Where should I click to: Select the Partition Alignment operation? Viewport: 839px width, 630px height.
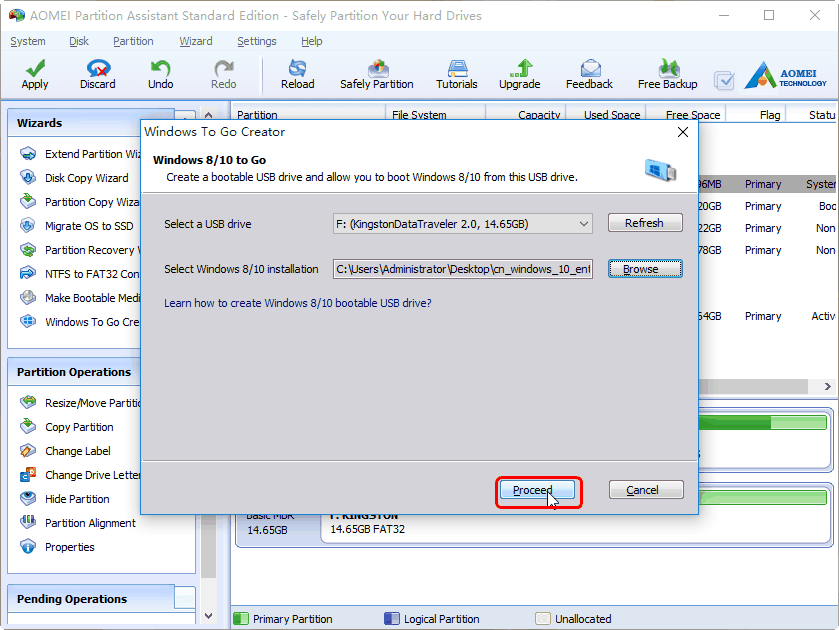[78, 523]
